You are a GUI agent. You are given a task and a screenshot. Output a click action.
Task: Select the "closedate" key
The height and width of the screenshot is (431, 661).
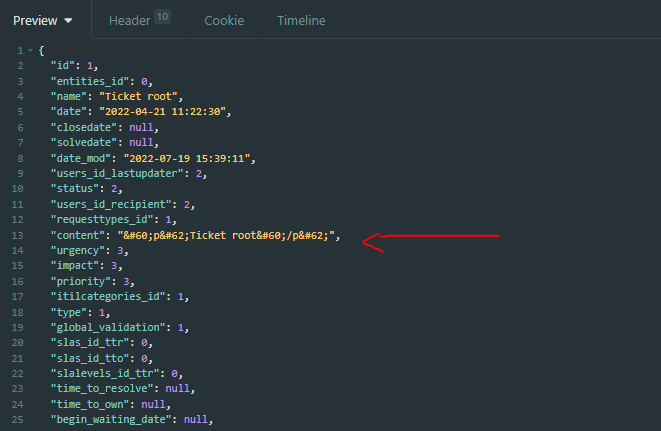tap(84, 127)
